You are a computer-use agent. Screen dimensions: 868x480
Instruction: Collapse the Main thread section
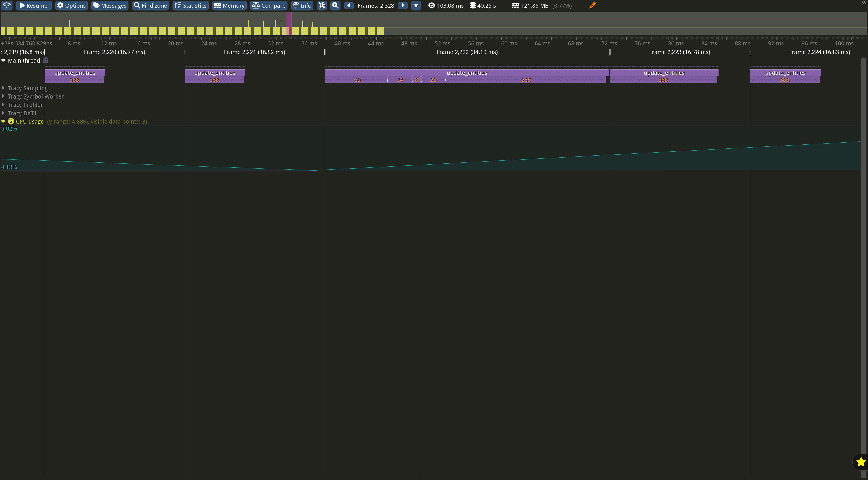click(3, 61)
